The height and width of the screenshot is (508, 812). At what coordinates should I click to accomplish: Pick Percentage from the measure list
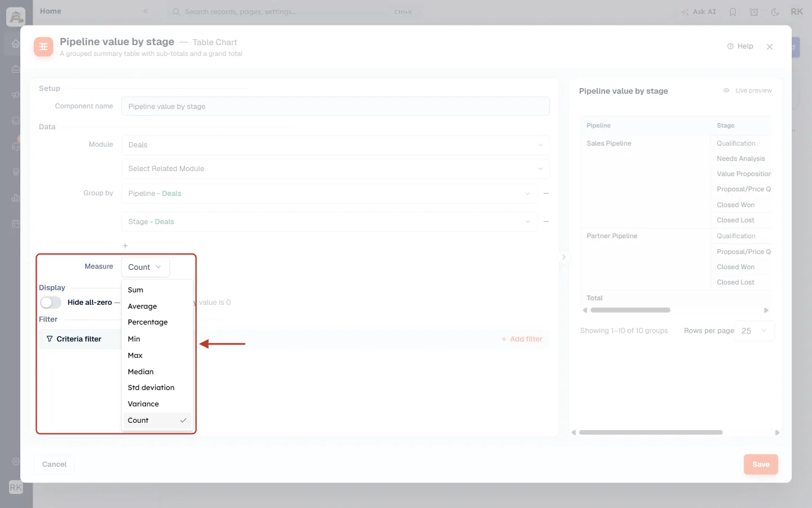click(x=157, y=322)
